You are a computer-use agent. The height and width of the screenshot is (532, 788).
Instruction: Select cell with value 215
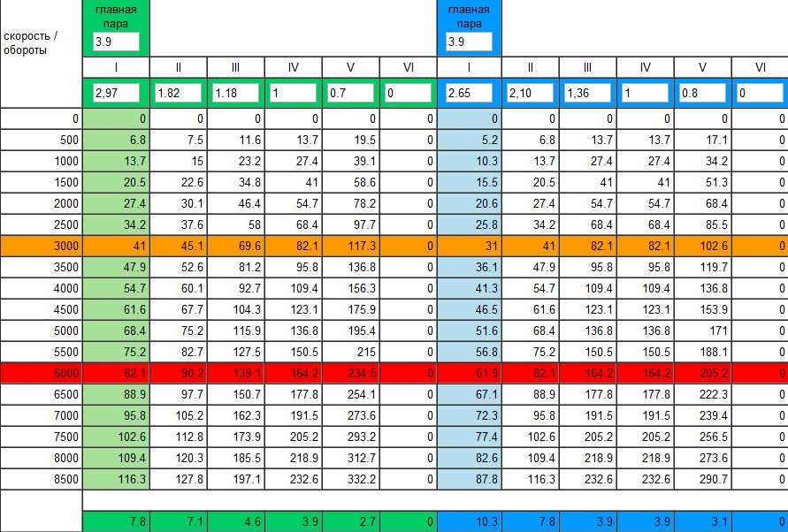(351, 352)
